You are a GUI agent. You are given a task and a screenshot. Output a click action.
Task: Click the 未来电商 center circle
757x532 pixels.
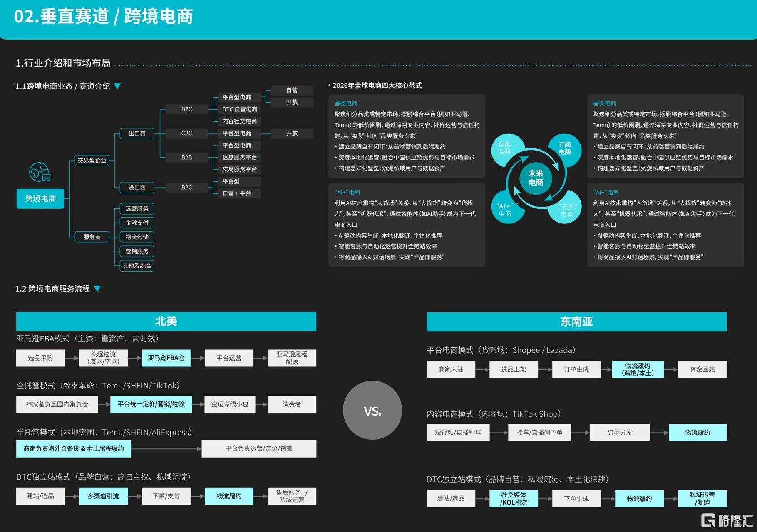click(x=536, y=178)
